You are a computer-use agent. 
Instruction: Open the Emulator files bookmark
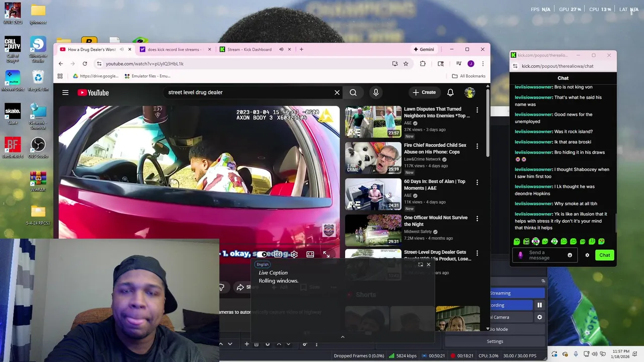147,76
